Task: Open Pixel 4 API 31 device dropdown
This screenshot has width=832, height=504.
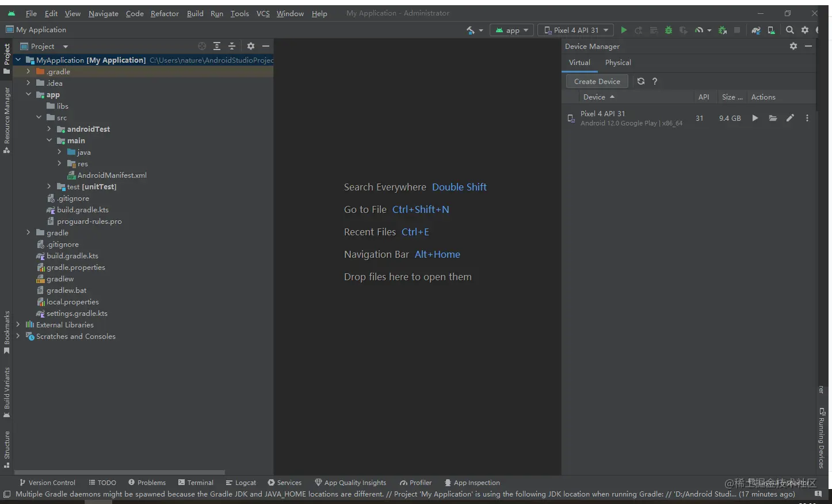Action: pos(575,30)
